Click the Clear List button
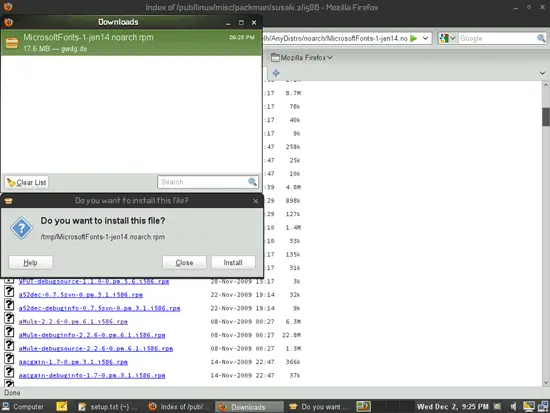550x413 pixels. [x=27, y=182]
